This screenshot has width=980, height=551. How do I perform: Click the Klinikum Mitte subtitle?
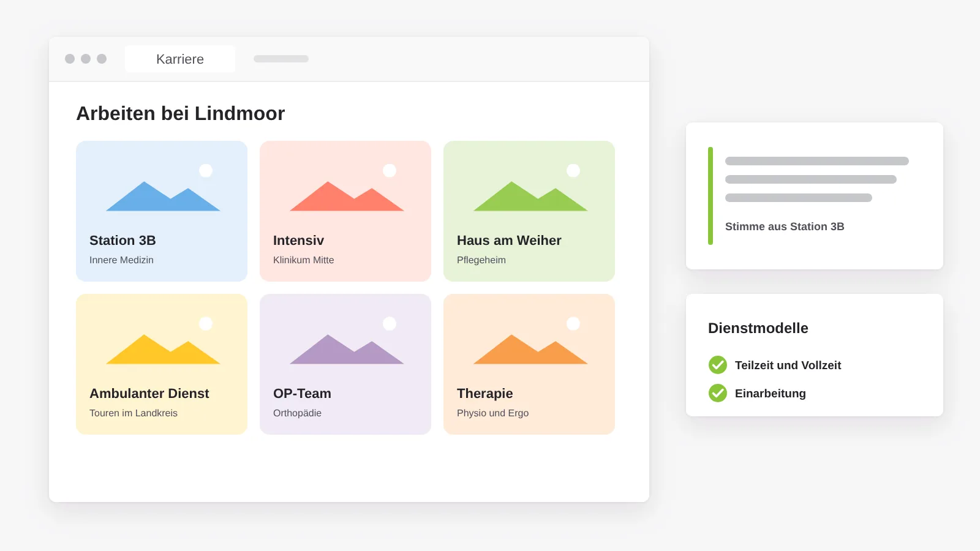[x=304, y=260]
